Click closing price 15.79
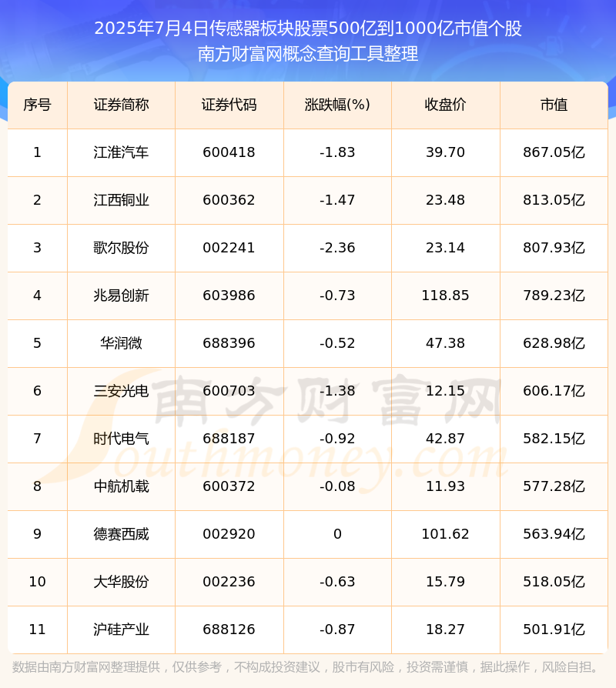 [445, 582]
